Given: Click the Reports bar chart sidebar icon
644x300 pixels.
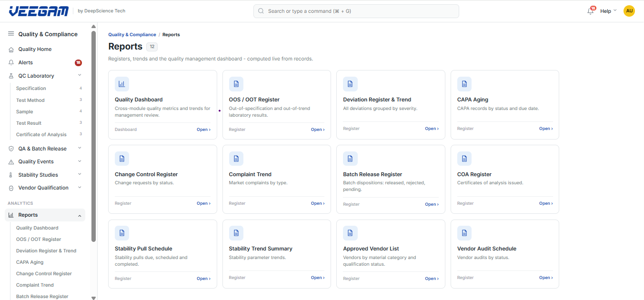Looking at the screenshot, I should (11, 215).
